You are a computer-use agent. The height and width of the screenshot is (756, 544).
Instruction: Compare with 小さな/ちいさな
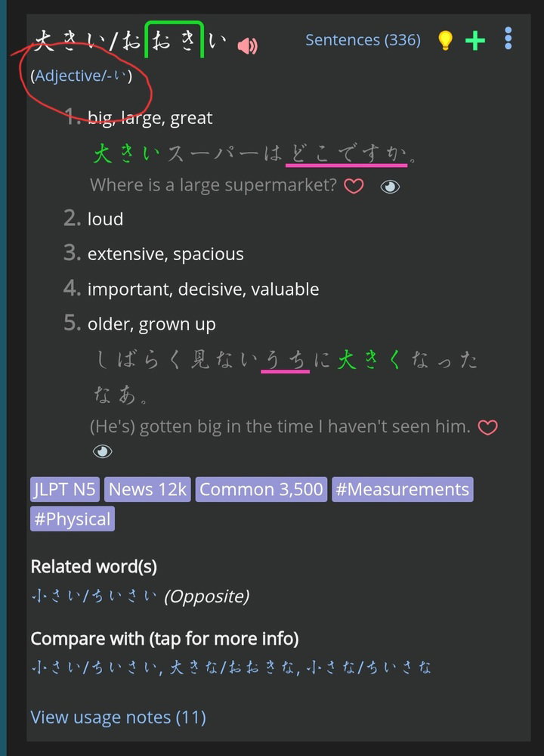pyautogui.click(x=369, y=668)
